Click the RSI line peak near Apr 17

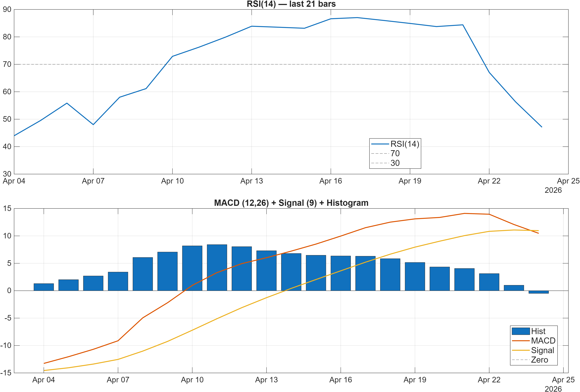tap(357, 18)
